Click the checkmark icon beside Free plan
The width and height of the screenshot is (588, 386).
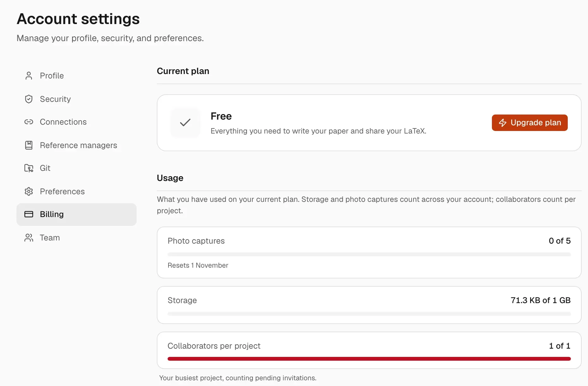(185, 122)
